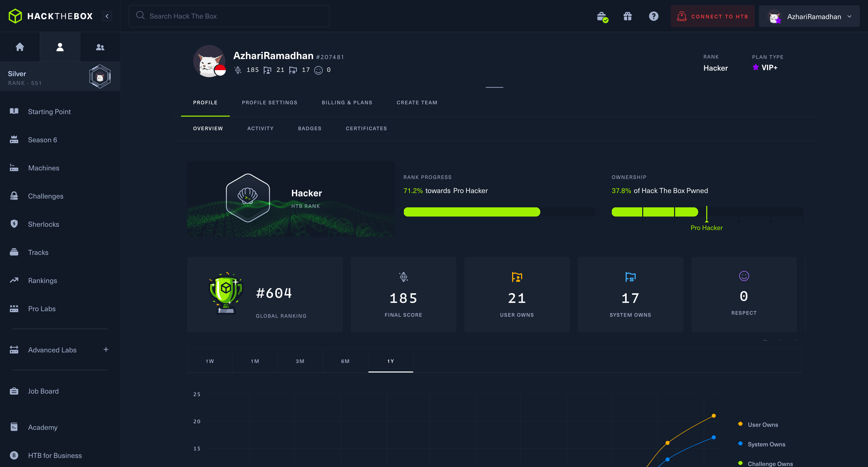
Task: Expand Advanced Labs with the plus sign
Action: (x=106, y=349)
